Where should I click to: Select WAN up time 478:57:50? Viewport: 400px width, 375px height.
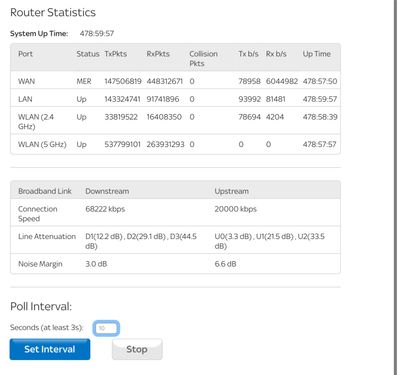click(320, 81)
